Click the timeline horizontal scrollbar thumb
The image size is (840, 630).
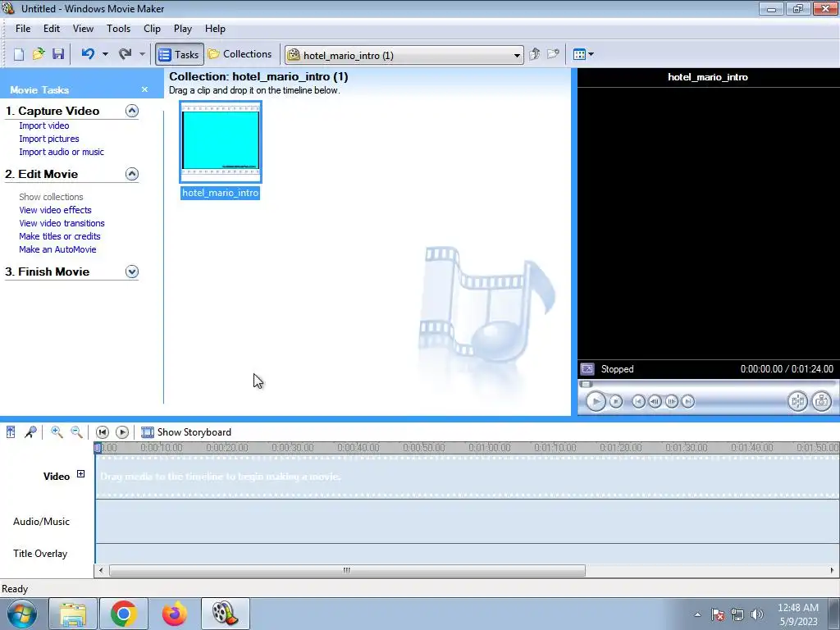tap(347, 571)
